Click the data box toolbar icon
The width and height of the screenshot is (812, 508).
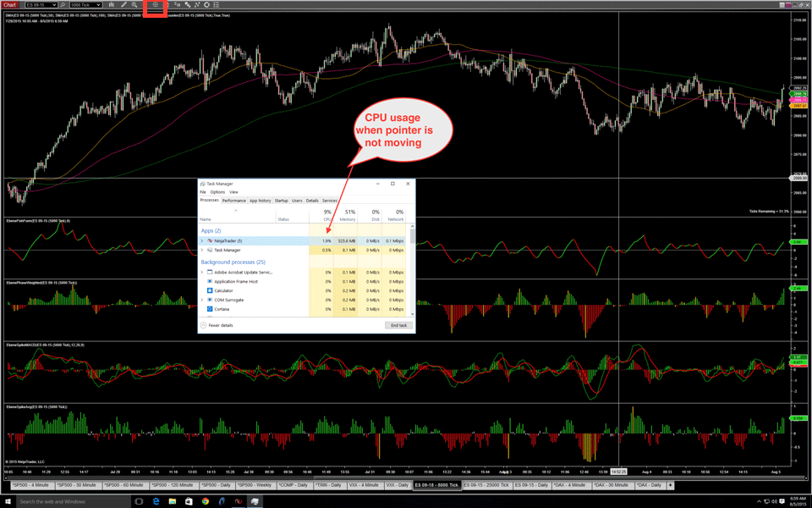[x=177, y=5]
